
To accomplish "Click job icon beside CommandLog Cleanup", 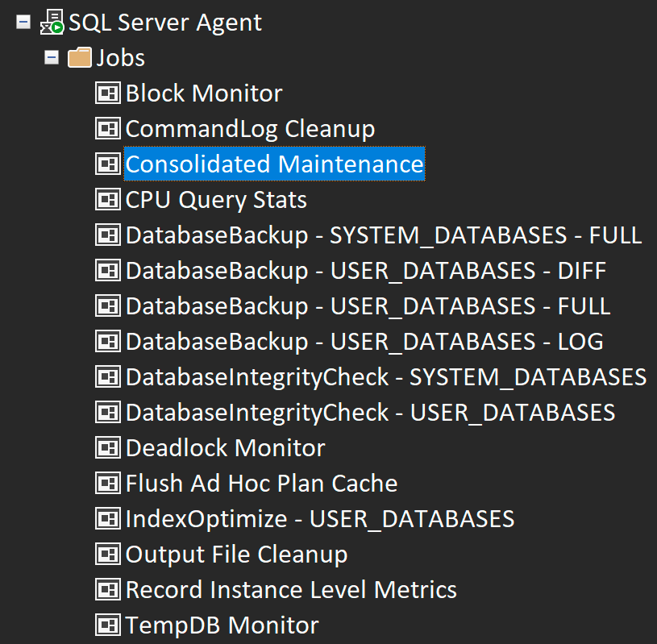I will 108,128.
